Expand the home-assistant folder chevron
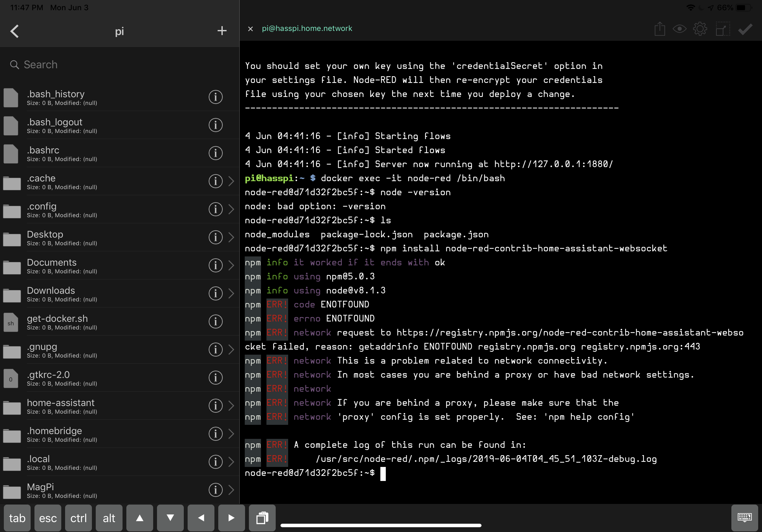The width and height of the screenshot is (762, 532). (x=231, y=406)
